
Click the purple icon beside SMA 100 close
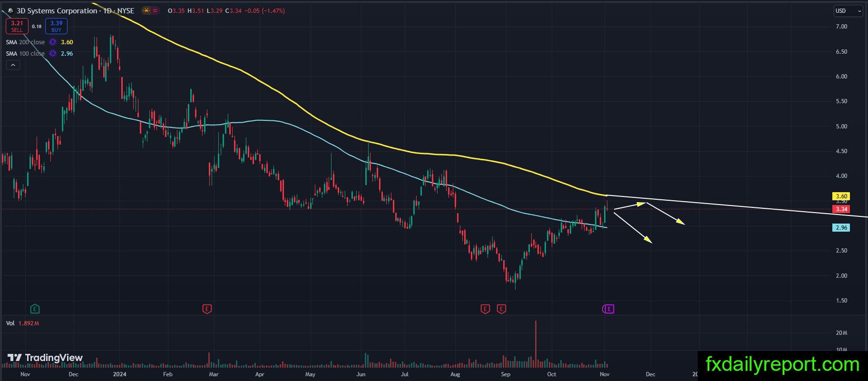[53, 53]
